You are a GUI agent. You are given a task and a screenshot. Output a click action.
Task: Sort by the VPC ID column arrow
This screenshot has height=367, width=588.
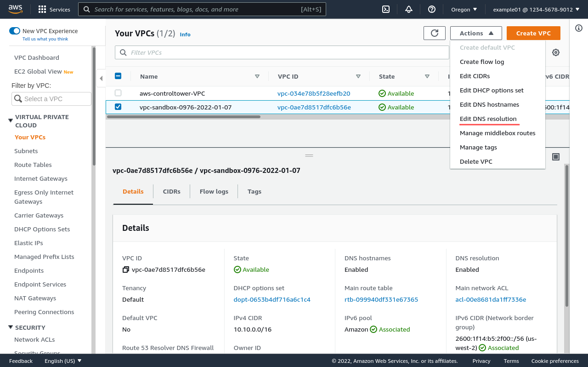358,76
